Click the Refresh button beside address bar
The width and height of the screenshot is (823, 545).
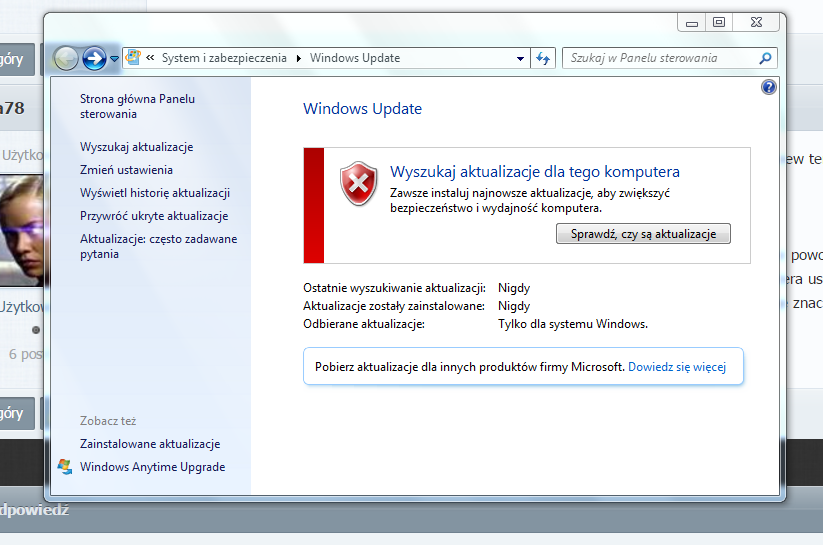(x=543, y=58)
